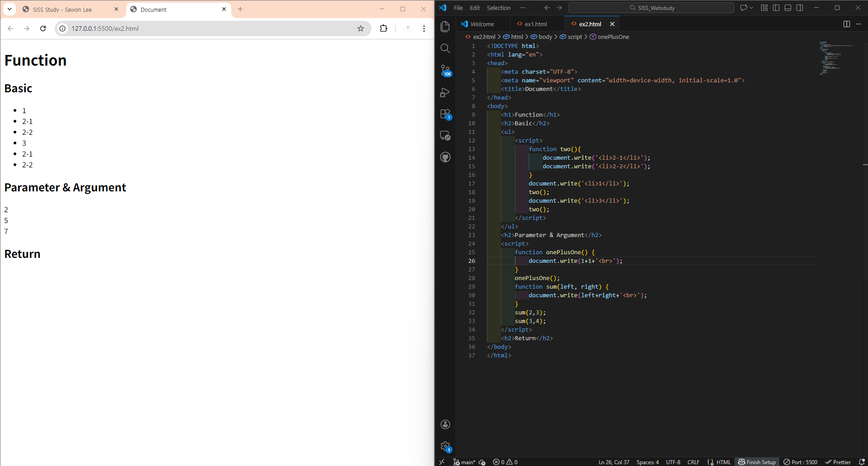Toggle the primary side bar layout button

click(x=776, y=8)
